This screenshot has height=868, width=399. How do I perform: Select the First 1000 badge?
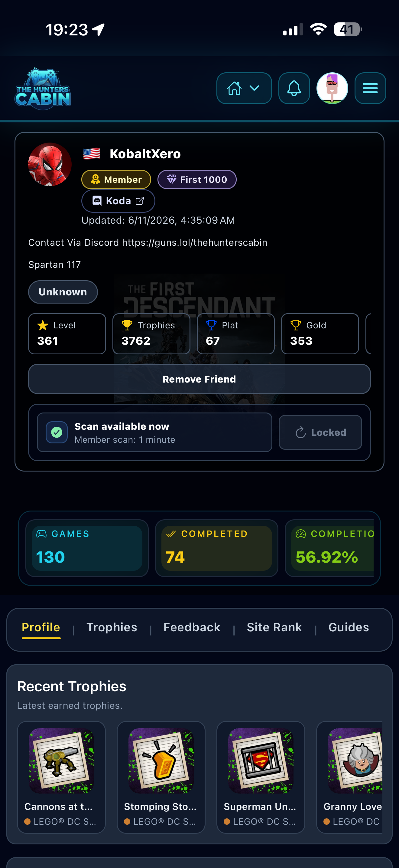click(x=197, y=179)
